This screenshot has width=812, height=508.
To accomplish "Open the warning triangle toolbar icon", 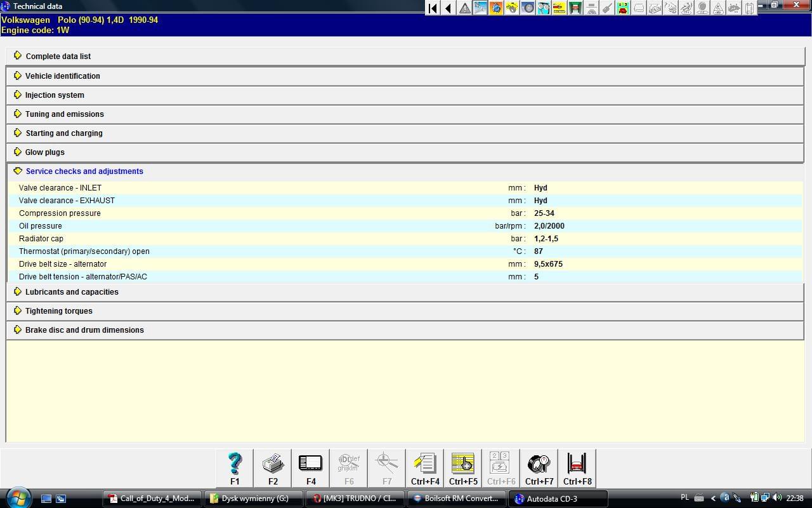I will 465,8.
